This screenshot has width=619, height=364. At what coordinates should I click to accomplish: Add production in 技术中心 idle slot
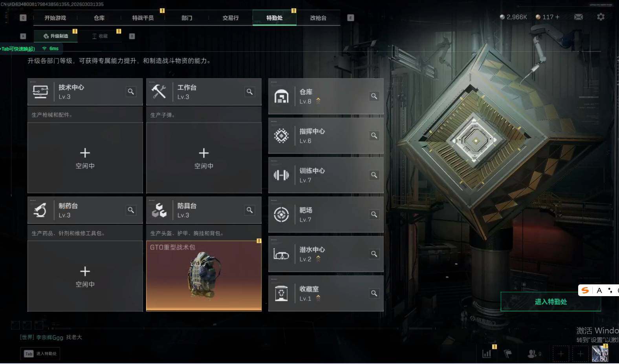tap(85, 158)
